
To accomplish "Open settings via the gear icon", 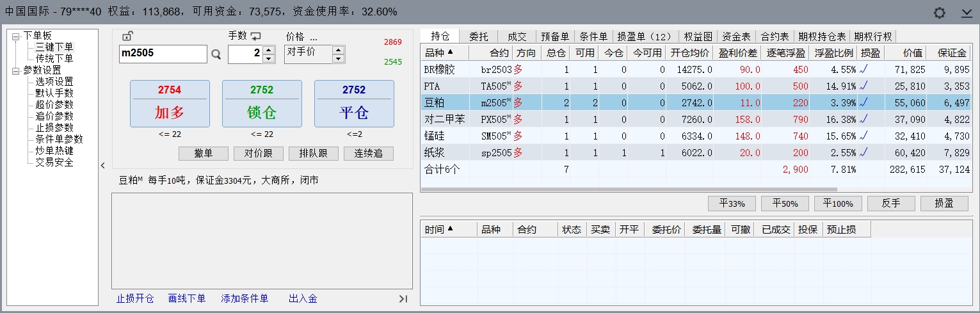I will [x=940, y=13].
